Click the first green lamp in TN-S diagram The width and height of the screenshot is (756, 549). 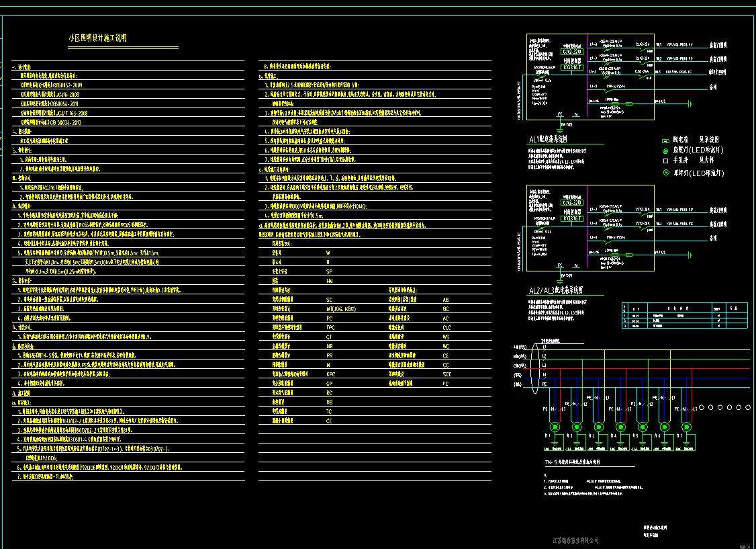pyautogui.click(x=555, y=427)
